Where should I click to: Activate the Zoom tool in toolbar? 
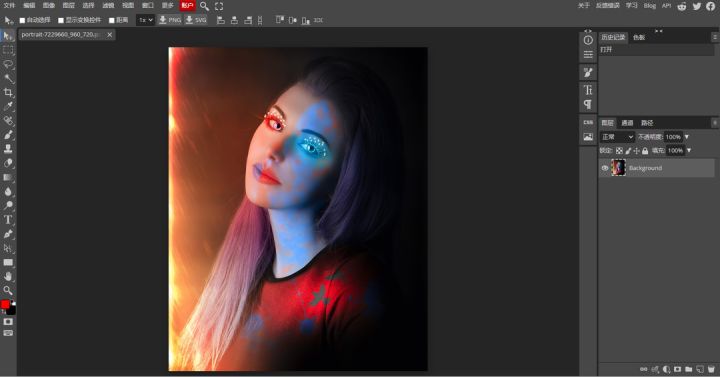pos(8,290)
